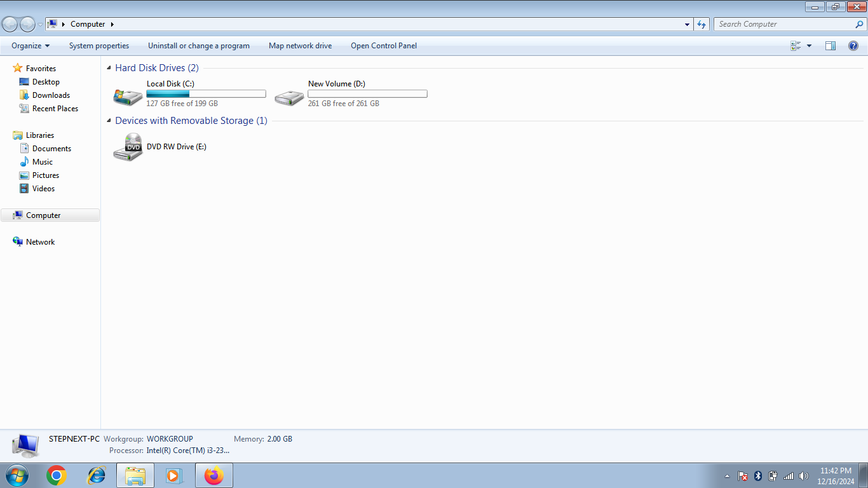
Task: Open Firefox from the taskbar
Action: pos(214,475)
